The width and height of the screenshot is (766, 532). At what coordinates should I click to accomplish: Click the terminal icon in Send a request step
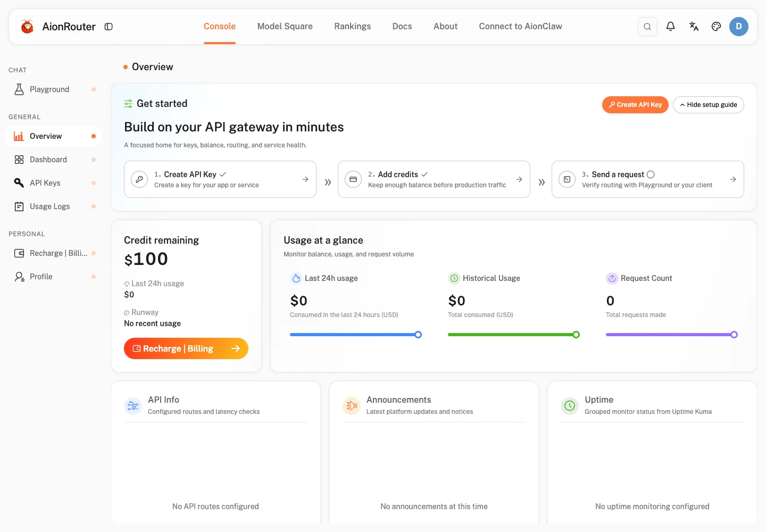pyautogui.click(x=567, y=179)
